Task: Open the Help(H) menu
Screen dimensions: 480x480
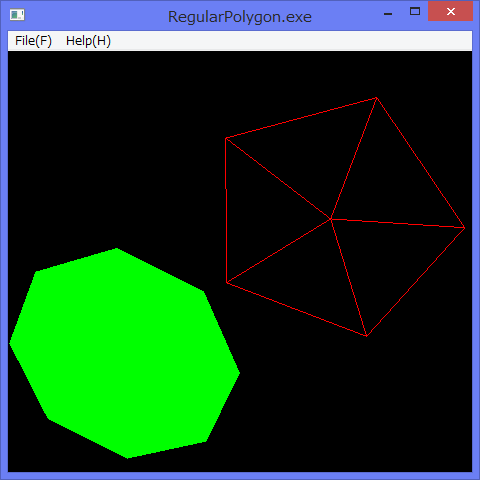Action: pyautogui.click(x=88, y=41)
